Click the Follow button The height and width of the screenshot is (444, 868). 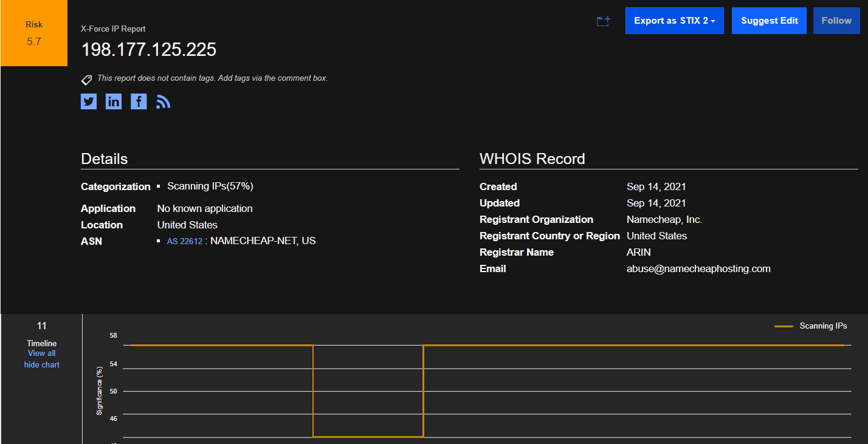(836, 21)
